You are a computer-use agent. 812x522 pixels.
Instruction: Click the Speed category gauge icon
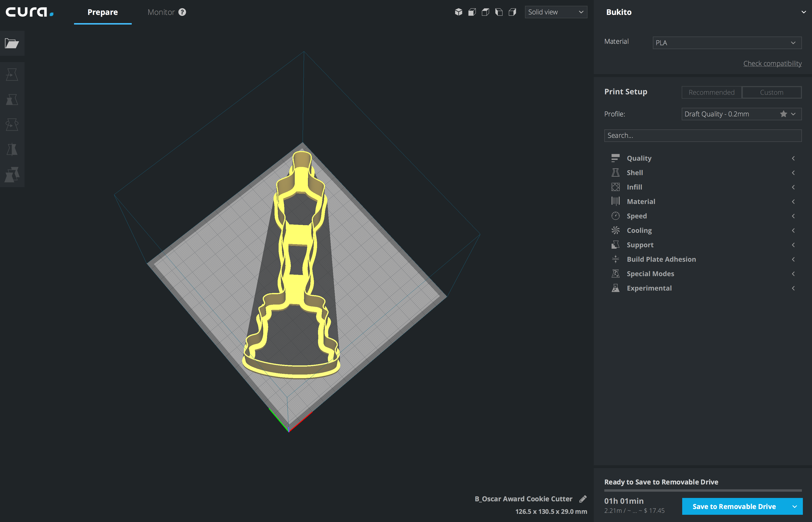615,216
